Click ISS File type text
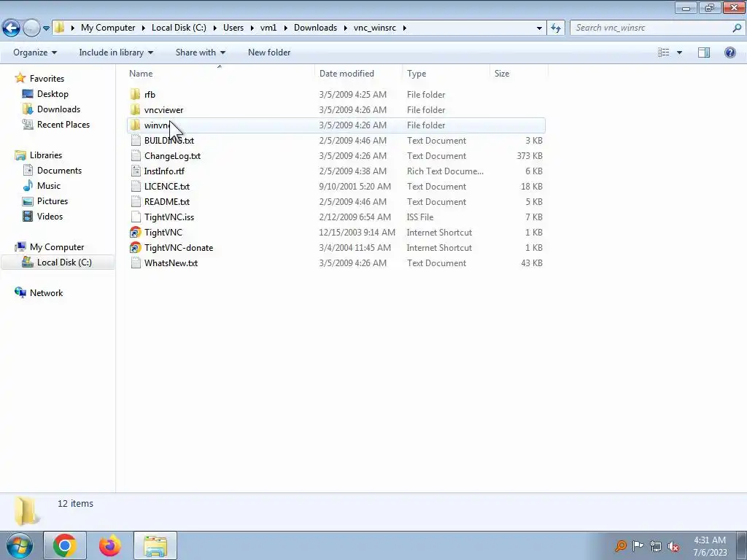 pos(419,217)
